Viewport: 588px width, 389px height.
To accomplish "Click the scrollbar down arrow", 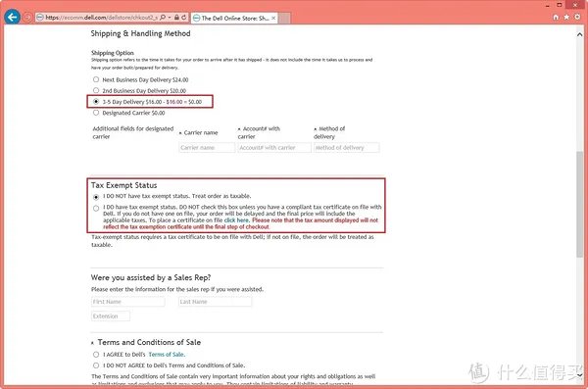I will [x=580, y=375].
